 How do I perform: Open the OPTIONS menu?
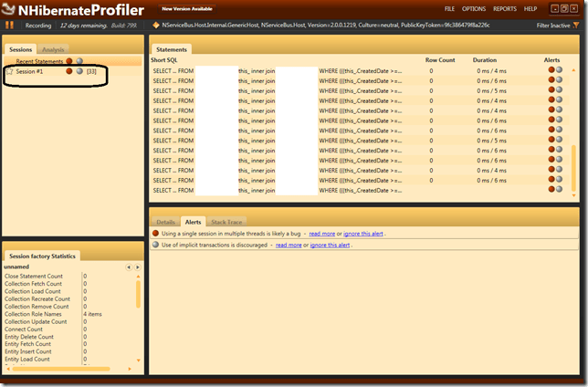coord(474,8)
